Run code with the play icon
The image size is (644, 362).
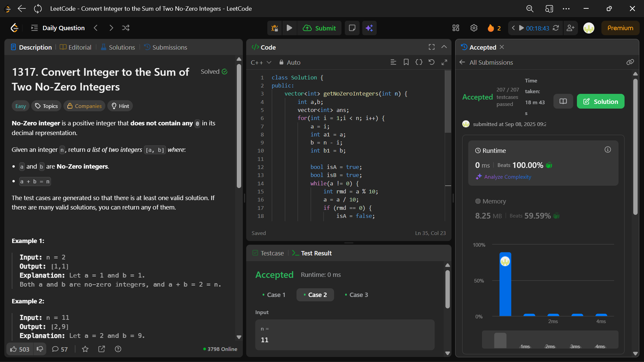point(289,28)
